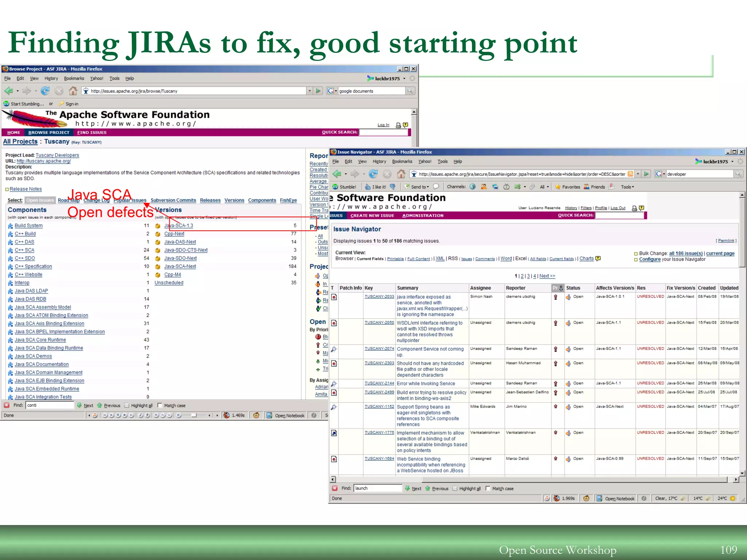Click green Go arrow in Browse Project window
This screenshot has width=747, height=560.
coord(318,91)
